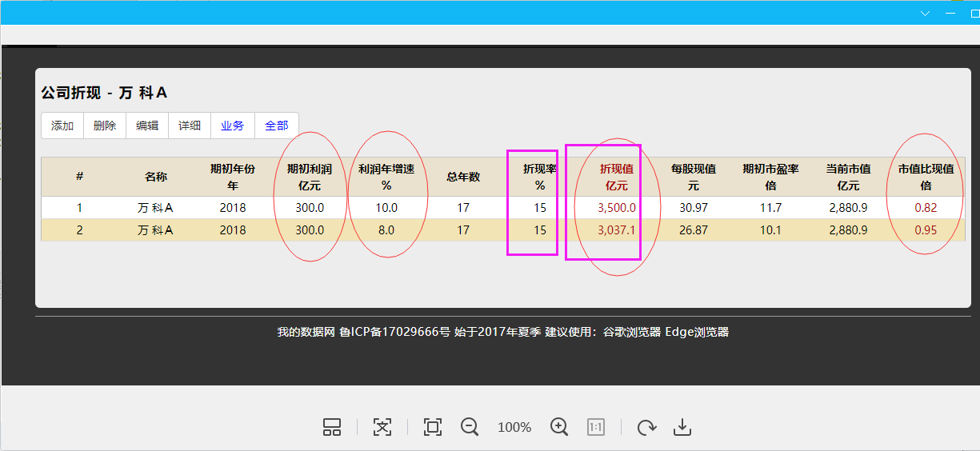Click 300.0 in row 2
Viewport: 980px width, 451px height.
pyautogui.click(x=310, y=230)
